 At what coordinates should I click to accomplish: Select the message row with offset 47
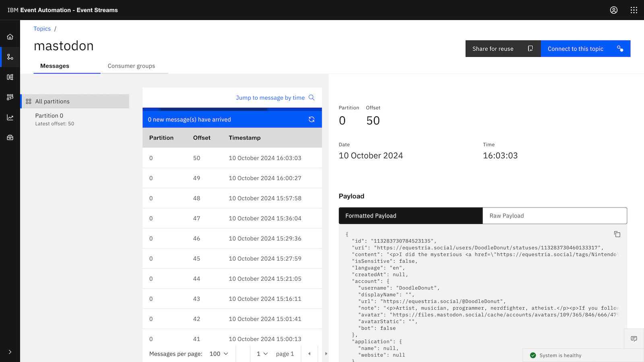pyautogui.click(x=232, y=218)
